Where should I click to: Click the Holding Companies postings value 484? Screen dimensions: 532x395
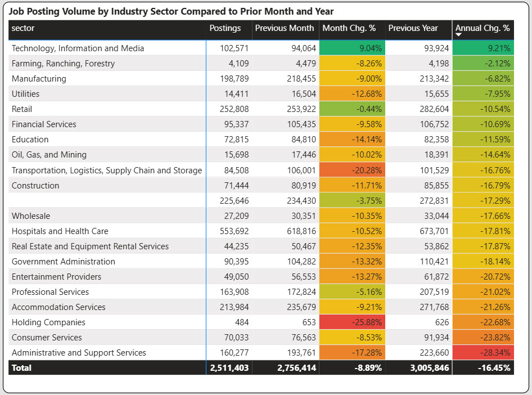click(x=241, y=322)
